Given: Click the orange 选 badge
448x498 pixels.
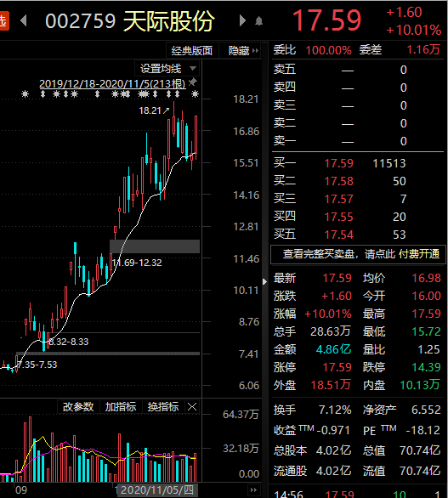Looking at the screenshot, I should pos(3,21).
